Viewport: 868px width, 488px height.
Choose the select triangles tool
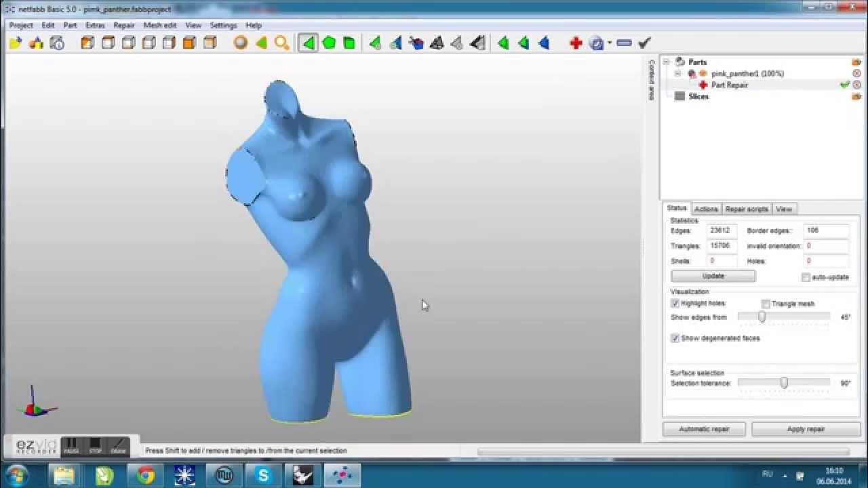point(308,43)
